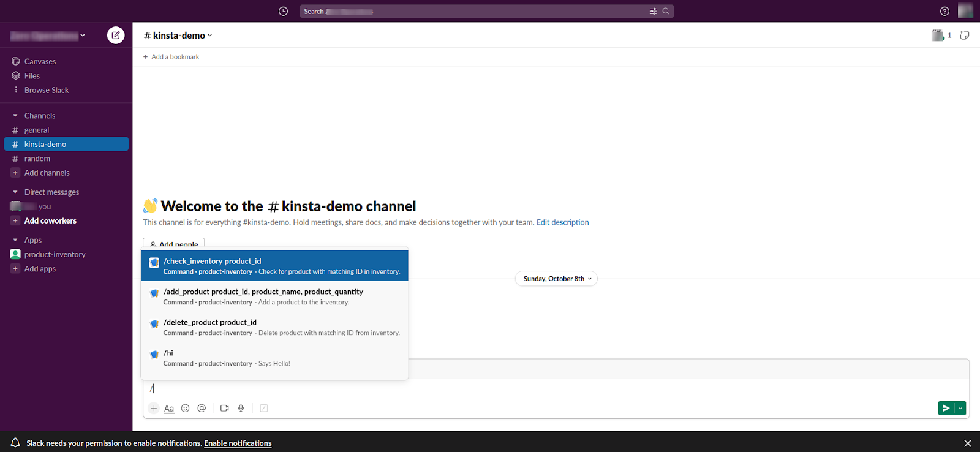The height and width of the screenshot is (452, 980).
Task: Click the product-inventory icon beside /add_product
Action: [154, 293]
